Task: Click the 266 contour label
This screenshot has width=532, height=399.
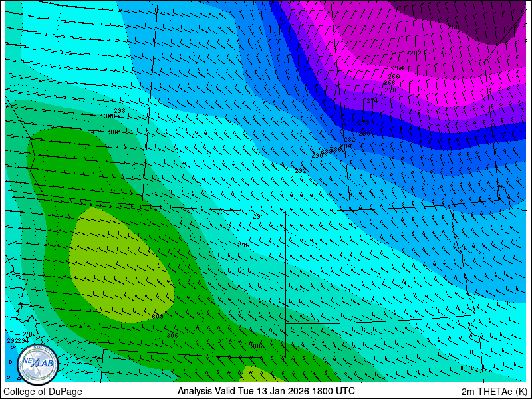Action: click(x=394, y=77)
